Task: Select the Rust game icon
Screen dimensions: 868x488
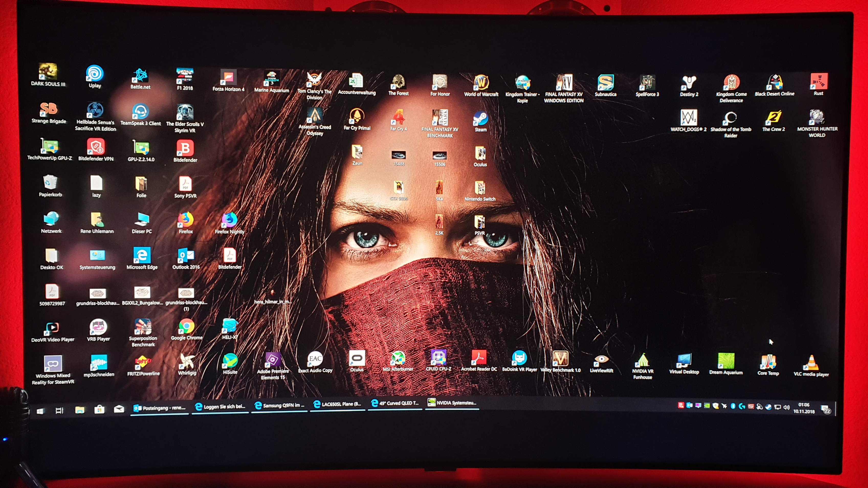Action: [818, 84]
